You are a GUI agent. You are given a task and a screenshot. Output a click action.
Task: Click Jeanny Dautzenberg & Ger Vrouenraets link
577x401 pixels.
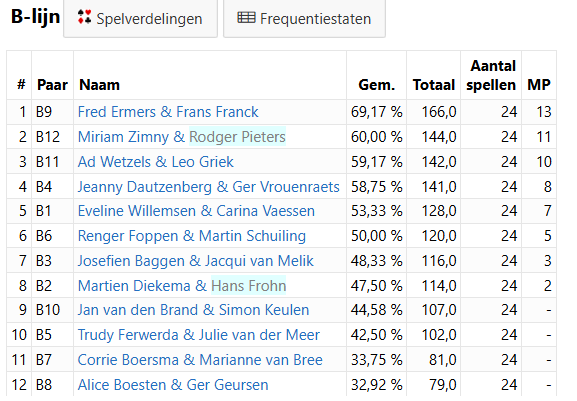[x=208, y=187]
